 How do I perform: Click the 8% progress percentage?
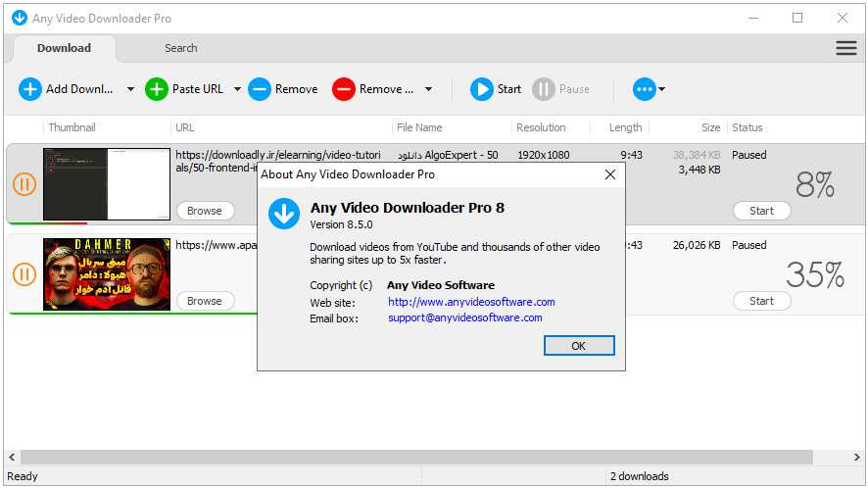point(815,184)
